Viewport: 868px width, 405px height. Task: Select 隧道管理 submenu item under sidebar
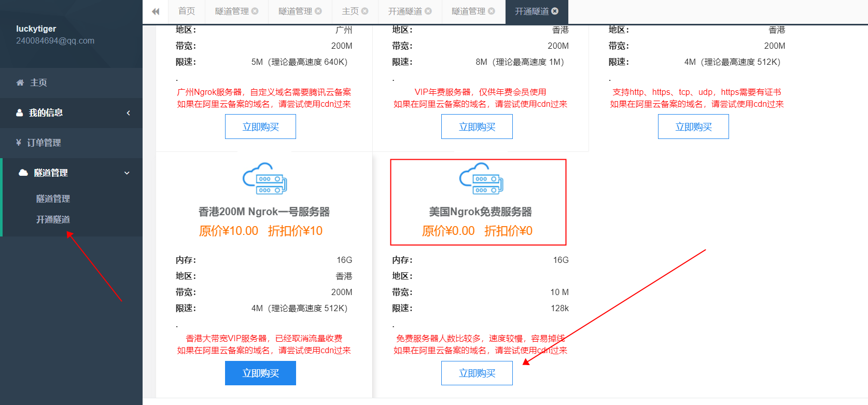coord(53,199)
